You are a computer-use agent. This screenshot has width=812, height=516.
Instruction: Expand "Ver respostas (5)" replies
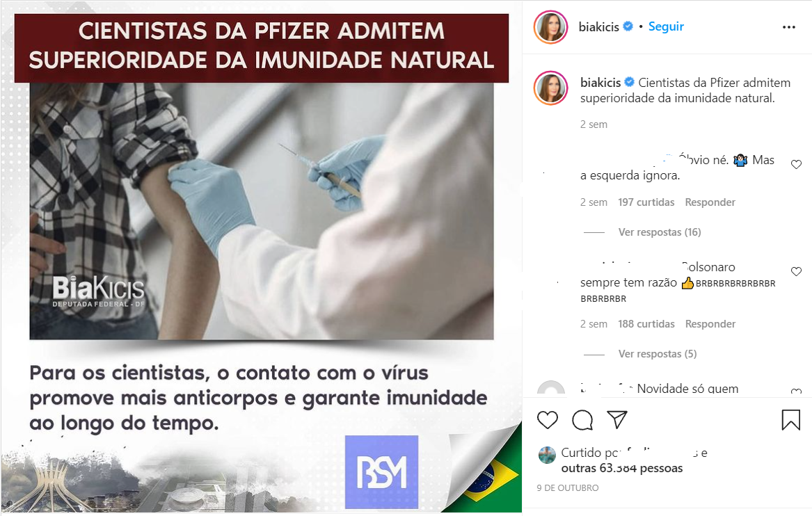(x=657, y=354)
